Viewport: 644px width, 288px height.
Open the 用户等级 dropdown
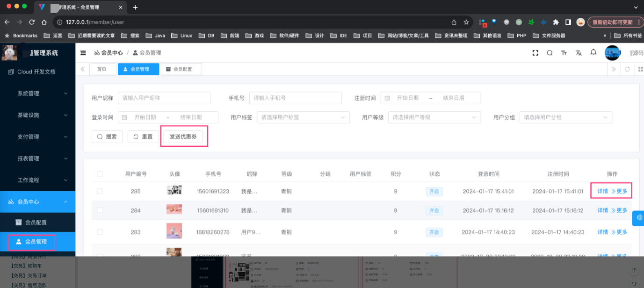pyautogui.click(x=434, y=117)
